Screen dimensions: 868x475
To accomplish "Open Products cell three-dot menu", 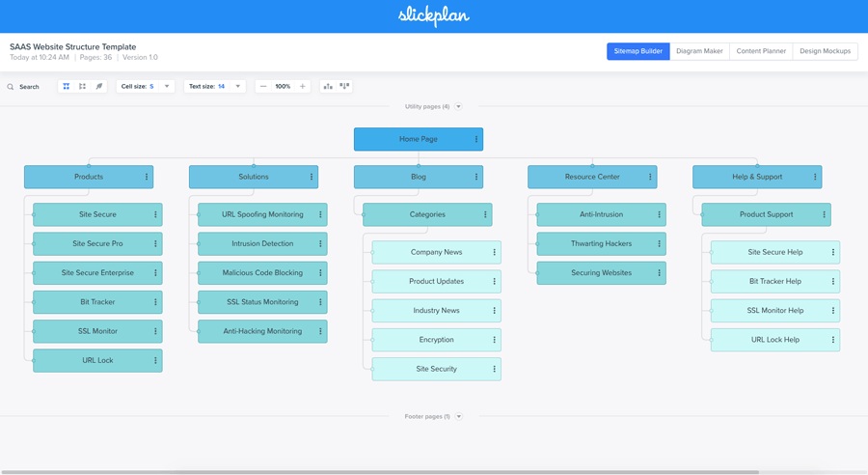I will tap(147, 177).
